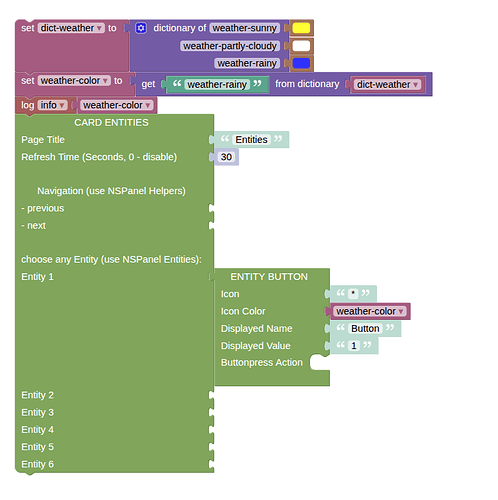The height and width of the screenshot is (500, 498).
Task: Edit the weather-sunny key field
Action: tap(245, 28)
